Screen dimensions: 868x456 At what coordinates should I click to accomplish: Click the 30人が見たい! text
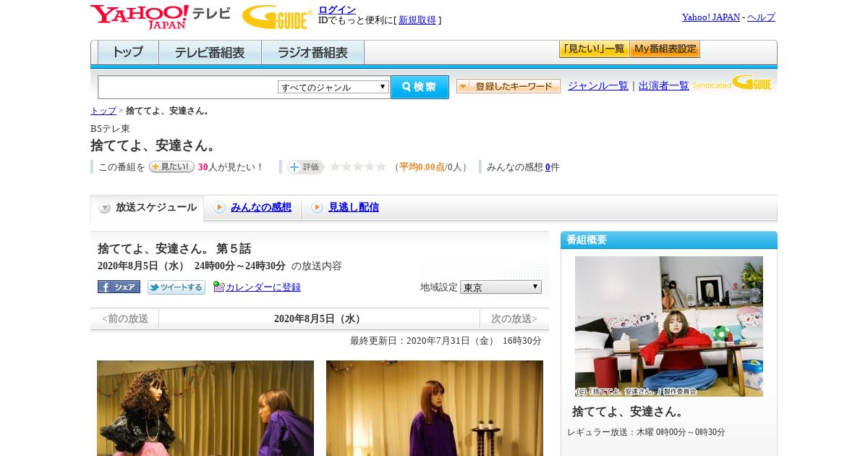click(x=231, y=167)
